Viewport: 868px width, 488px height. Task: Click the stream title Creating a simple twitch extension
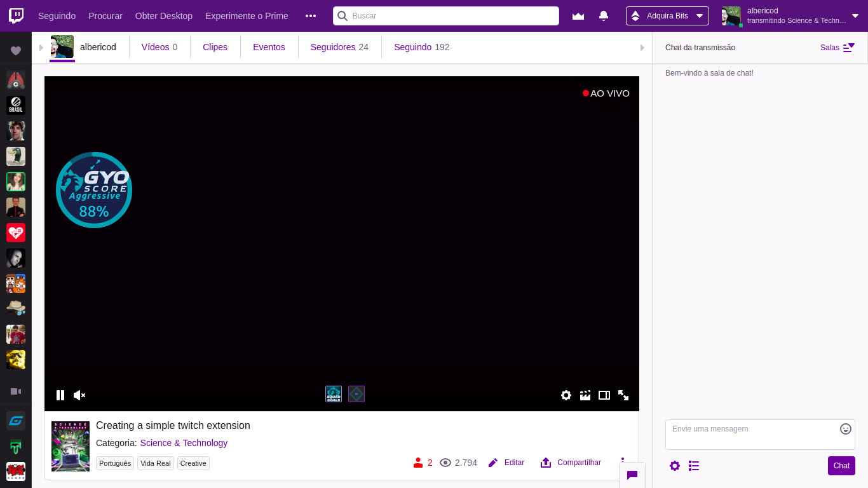click(173, 426)
